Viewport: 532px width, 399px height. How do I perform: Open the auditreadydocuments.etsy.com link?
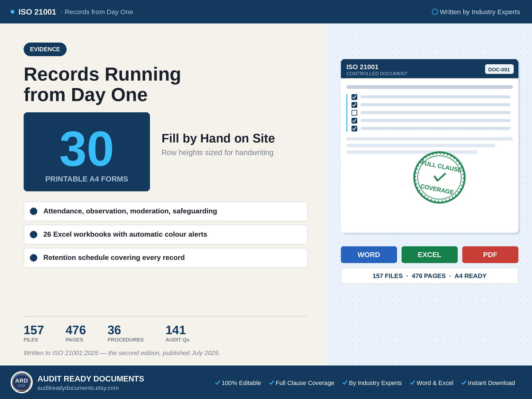tap(78, 388)
